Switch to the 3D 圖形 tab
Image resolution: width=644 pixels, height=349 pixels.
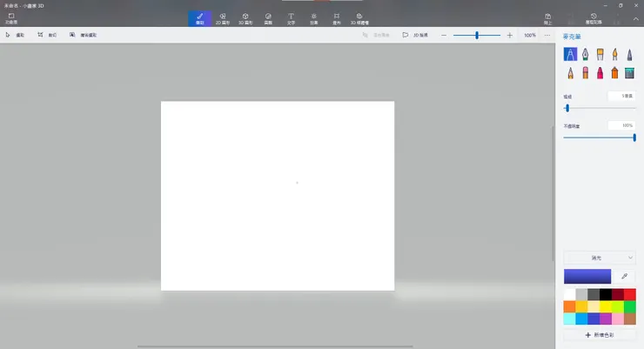245,18
